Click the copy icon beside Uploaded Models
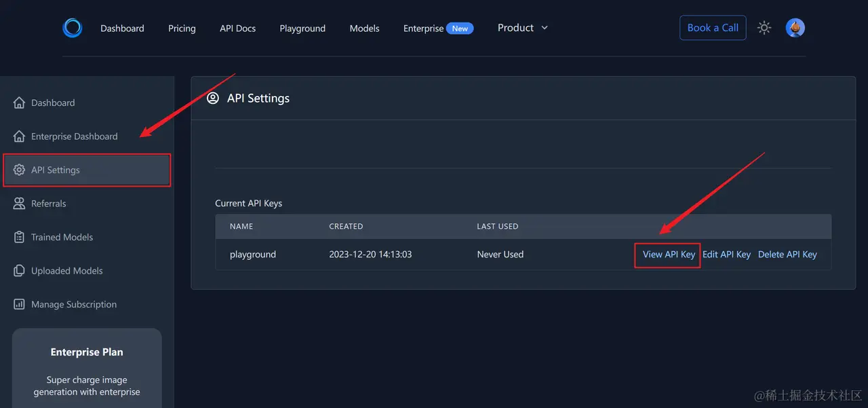 pos(19,271)
